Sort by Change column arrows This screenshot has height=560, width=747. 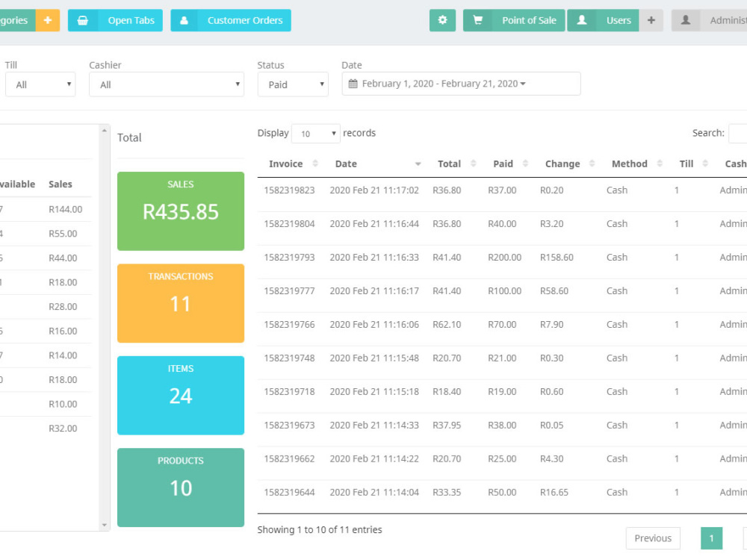click(x=592, y=164)
